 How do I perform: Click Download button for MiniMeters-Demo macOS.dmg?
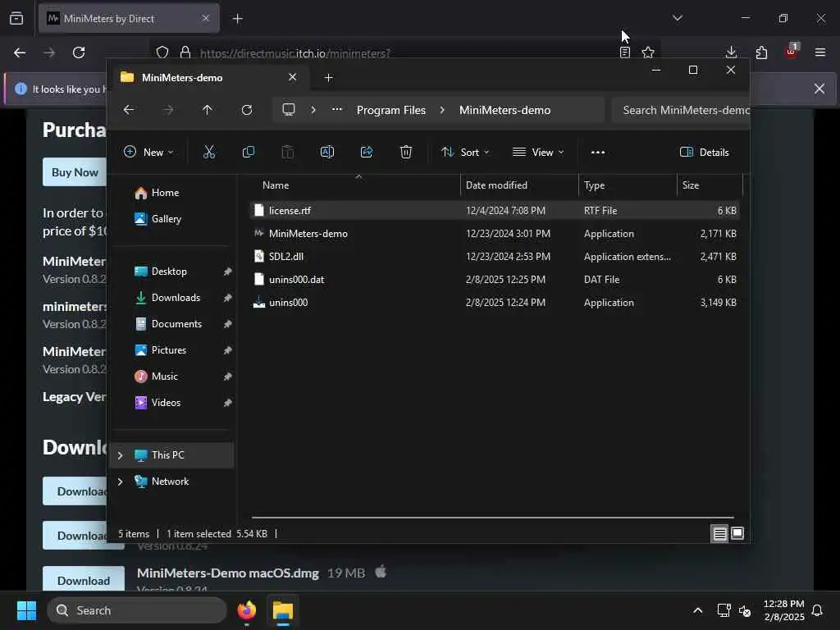[x=84, y=580]
